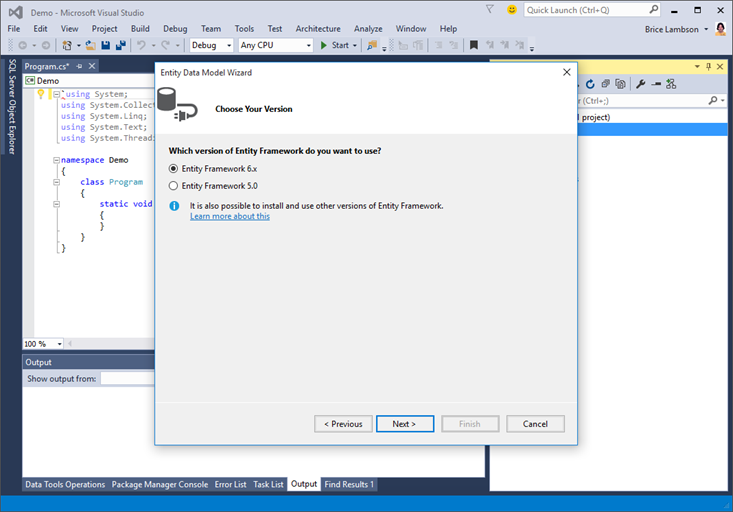The width and height of the screenshot is (733, 512).
Task: Click the New Project toolbar icon
Action: [x=67, y=45]
